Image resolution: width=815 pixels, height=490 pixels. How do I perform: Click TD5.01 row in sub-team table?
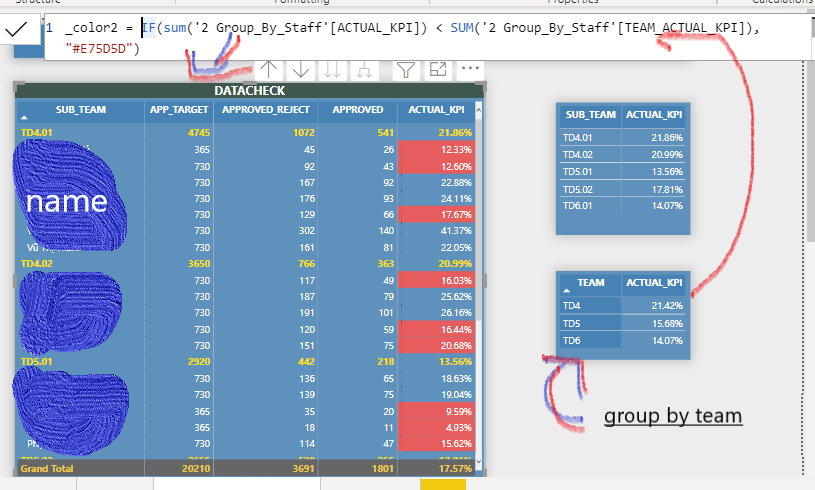tap(623, 171)
